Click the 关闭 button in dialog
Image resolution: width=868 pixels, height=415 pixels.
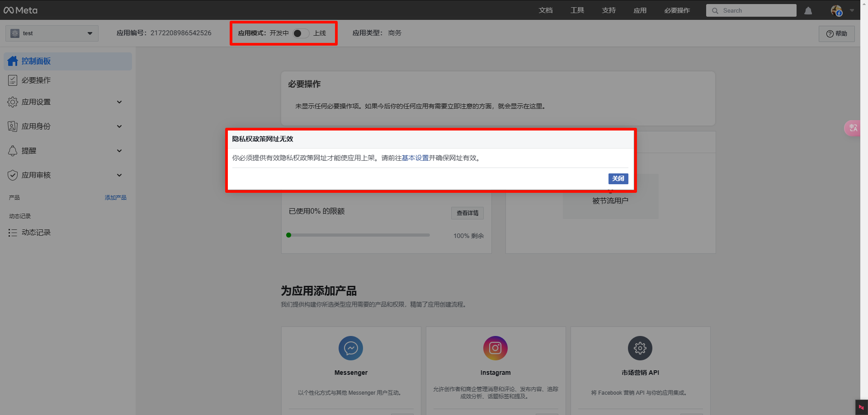(618, 178)
